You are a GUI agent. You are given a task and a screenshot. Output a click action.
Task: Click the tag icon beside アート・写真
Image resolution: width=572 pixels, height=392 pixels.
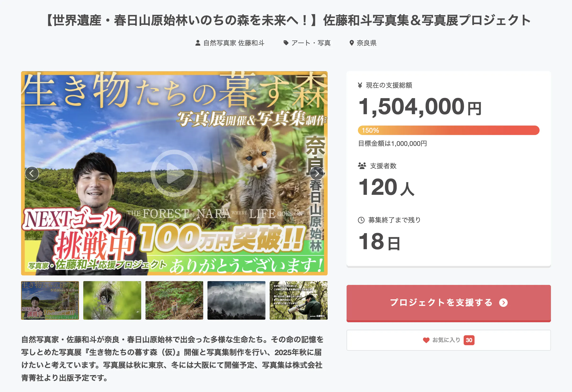click(286, 43)
